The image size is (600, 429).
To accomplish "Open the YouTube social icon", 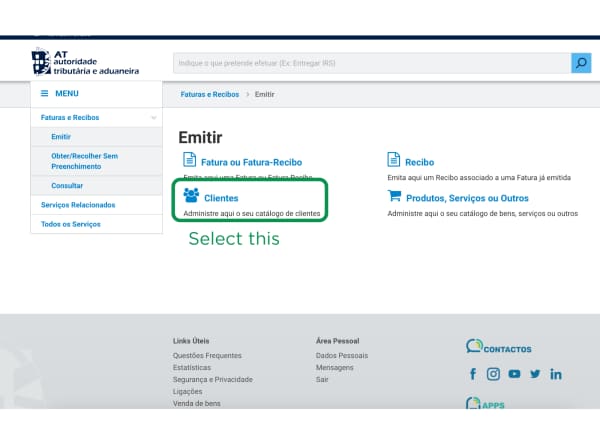I will (x=514, y=374).
